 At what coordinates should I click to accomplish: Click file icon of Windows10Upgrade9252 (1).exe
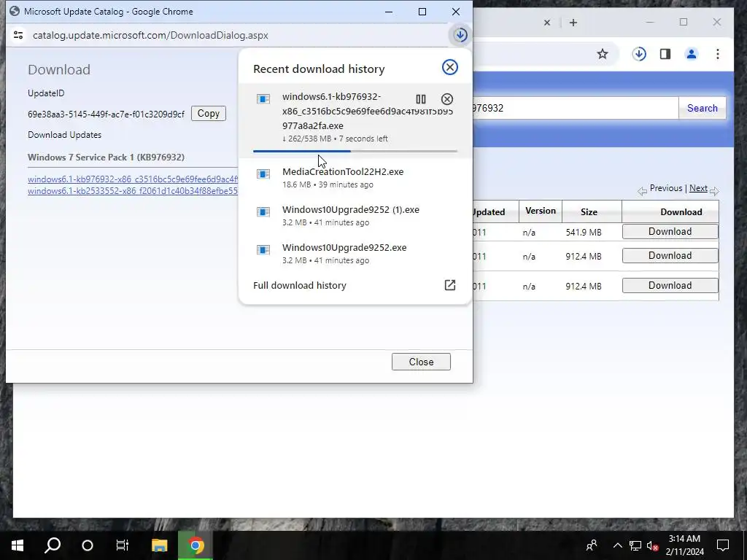[263, 212]
